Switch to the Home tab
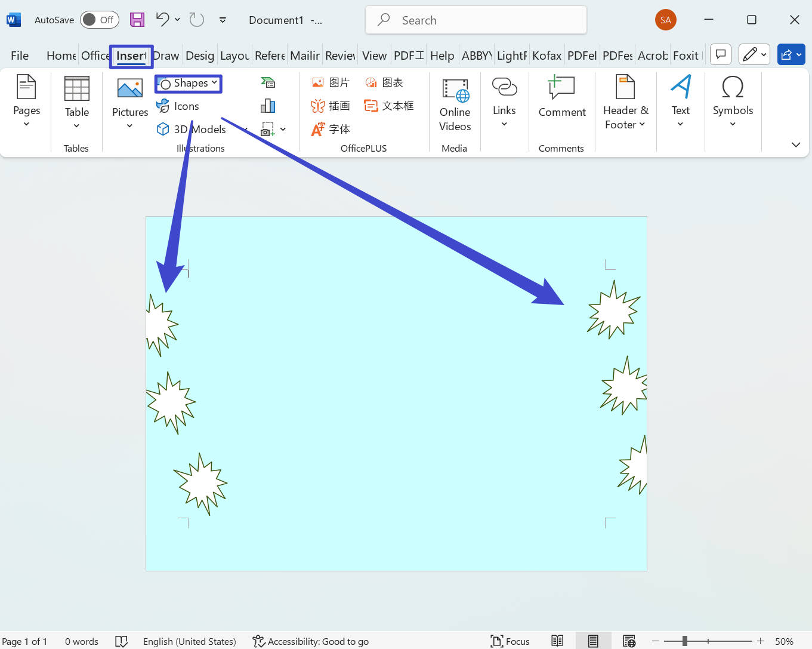Screen dimensions: 812x649 pos(61,56)
